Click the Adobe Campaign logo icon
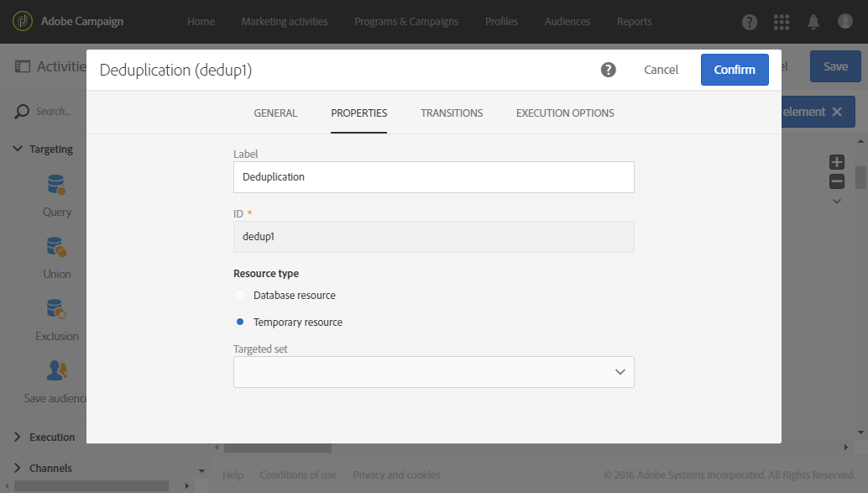Viewport: 868px width, 493px height. coord(23,21)
